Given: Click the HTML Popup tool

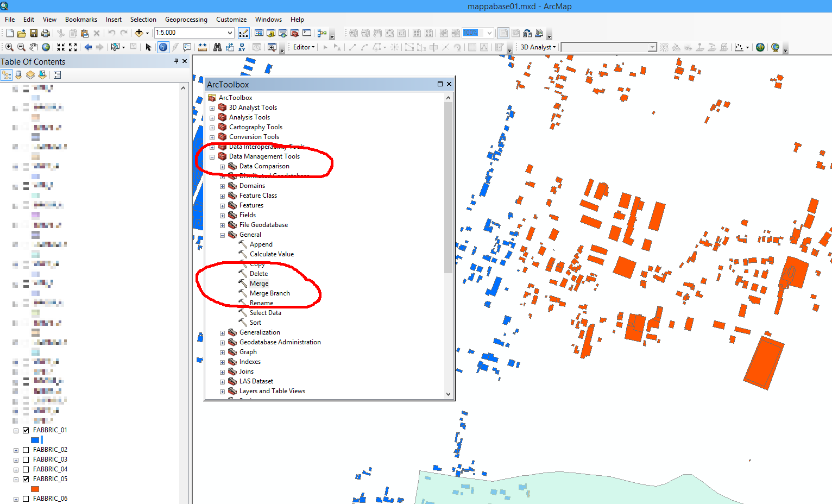Looking at the screenshot, I should point(187,47).
